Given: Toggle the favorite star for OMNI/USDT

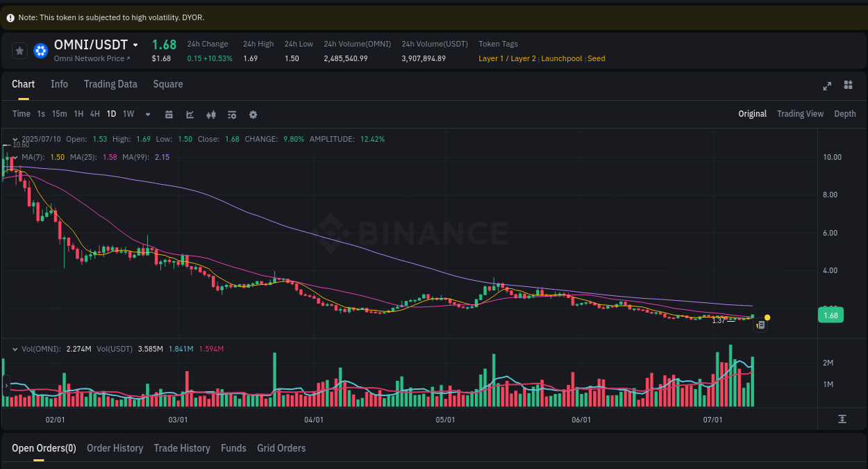Looking at the screenshot, I should tap(19, 50).
